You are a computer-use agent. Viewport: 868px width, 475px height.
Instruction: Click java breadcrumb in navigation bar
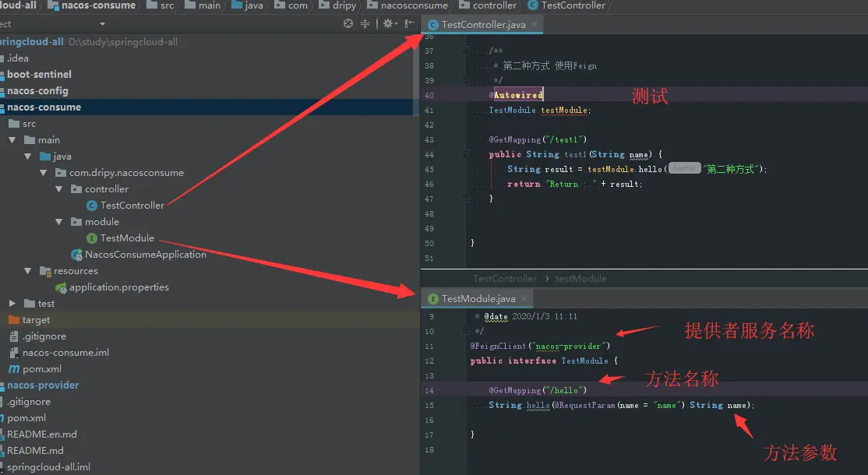pyautogui.click(x=248, y=5)
